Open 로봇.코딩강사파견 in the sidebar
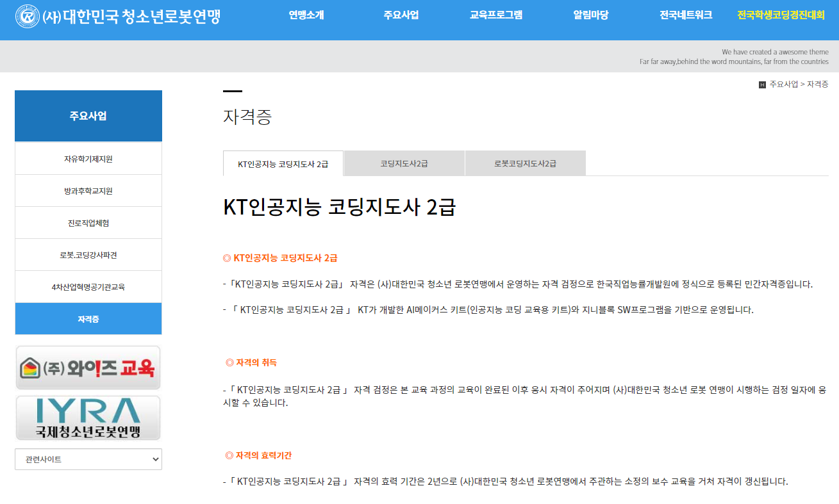The image size is (839, 504). (x=88, y=255)
